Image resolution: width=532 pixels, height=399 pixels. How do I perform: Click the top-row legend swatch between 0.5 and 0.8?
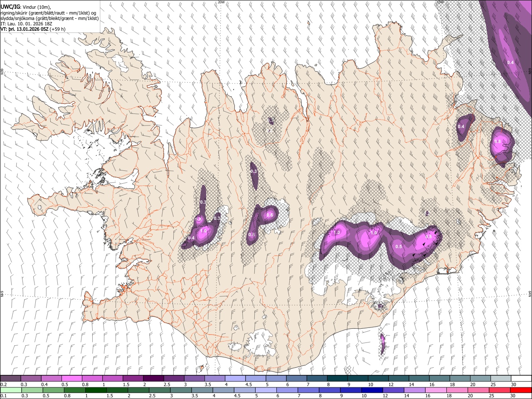72,379
